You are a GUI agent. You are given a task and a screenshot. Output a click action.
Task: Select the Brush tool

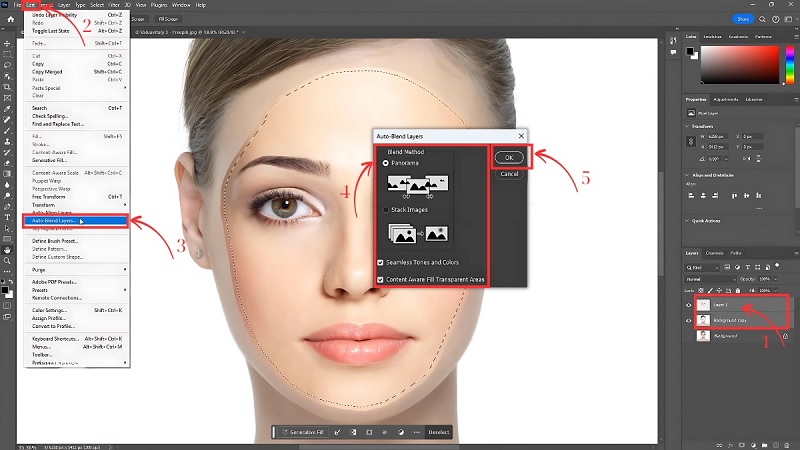[x=7, y=131]
